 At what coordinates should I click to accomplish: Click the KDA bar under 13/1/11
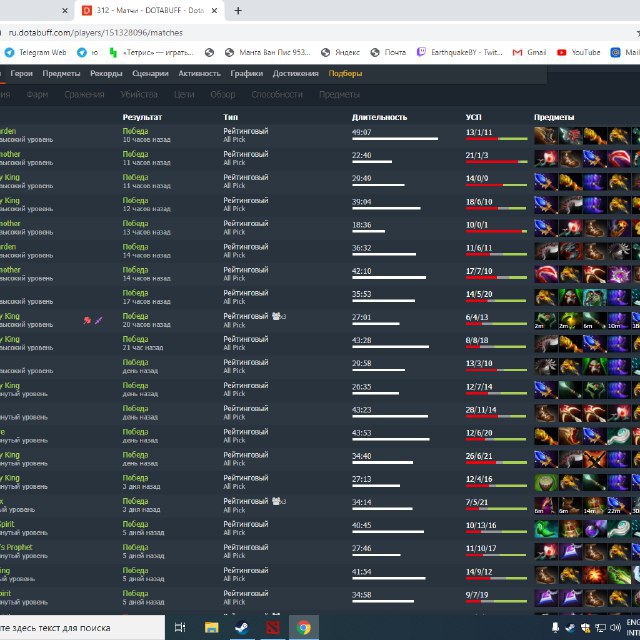coord(496,139)
